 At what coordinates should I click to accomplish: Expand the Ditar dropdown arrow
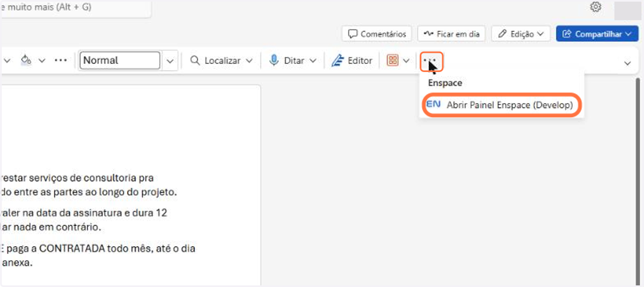click(x=313, y=61)
